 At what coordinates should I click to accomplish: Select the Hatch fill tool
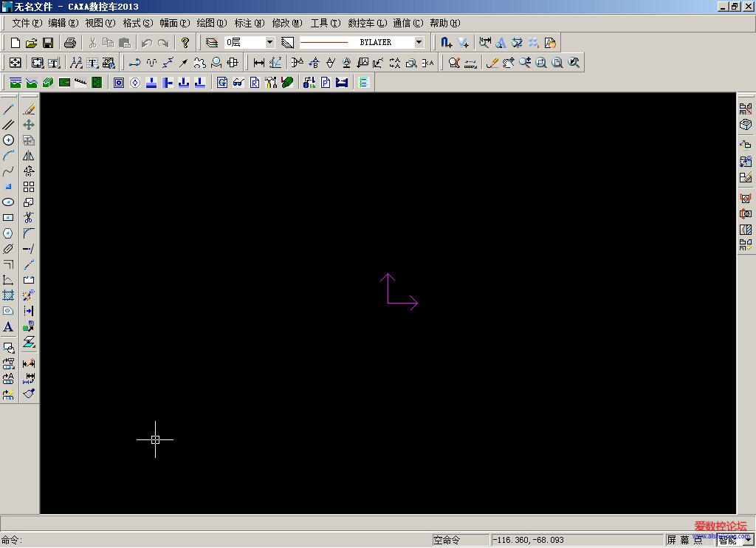point(9,295)
